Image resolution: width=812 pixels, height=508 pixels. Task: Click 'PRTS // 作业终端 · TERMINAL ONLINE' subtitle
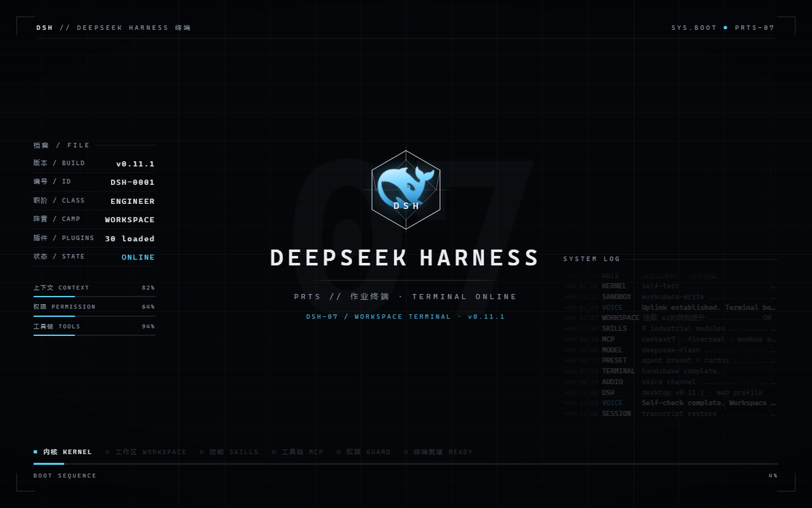pyautogui.click(x=405, y=297)
